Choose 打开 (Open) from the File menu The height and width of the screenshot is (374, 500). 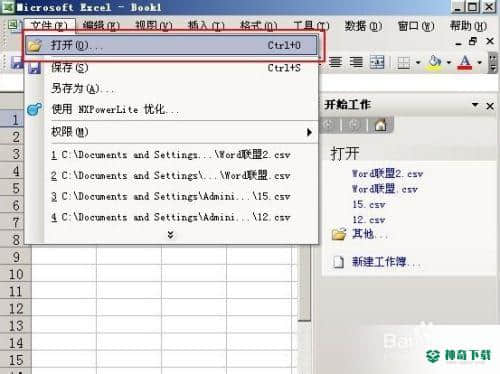[171, 45]
